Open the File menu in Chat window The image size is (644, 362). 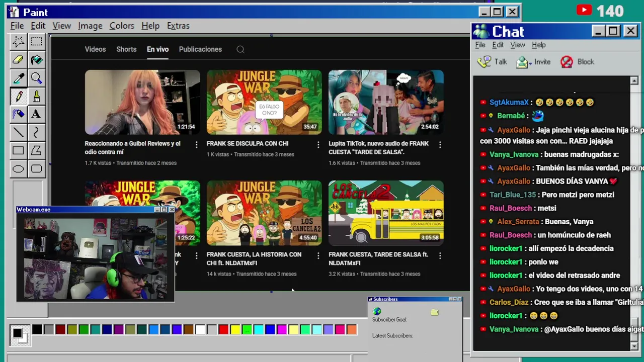pyautogui.click(x=480, y=45)
